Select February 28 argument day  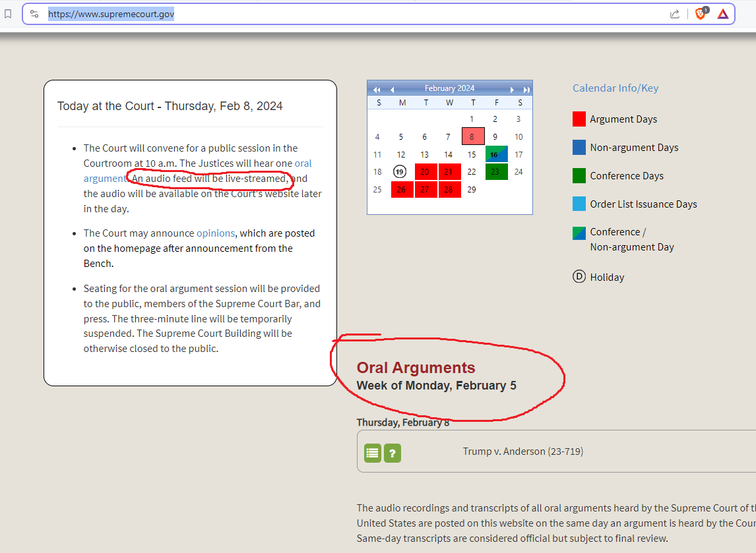449,189
